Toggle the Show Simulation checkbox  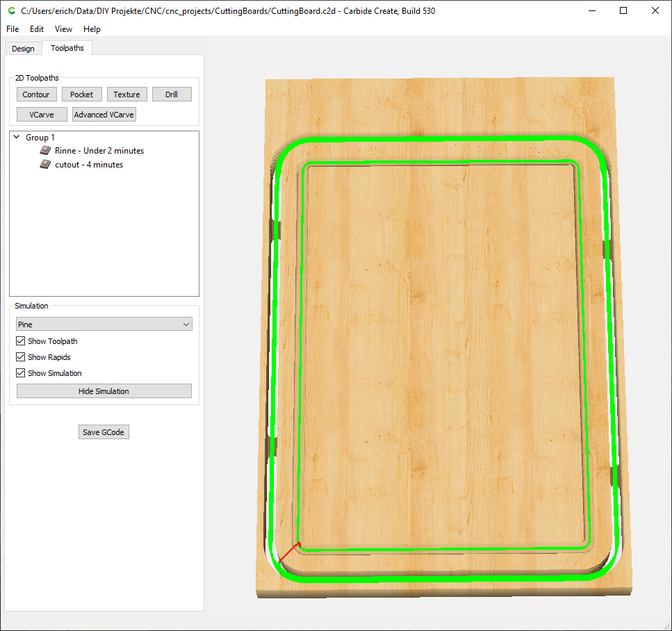coord(21,373)
